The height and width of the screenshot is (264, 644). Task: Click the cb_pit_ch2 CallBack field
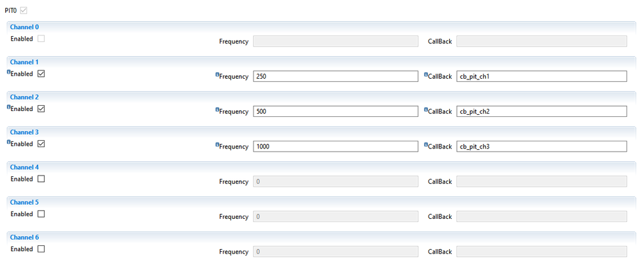[542, 111]
